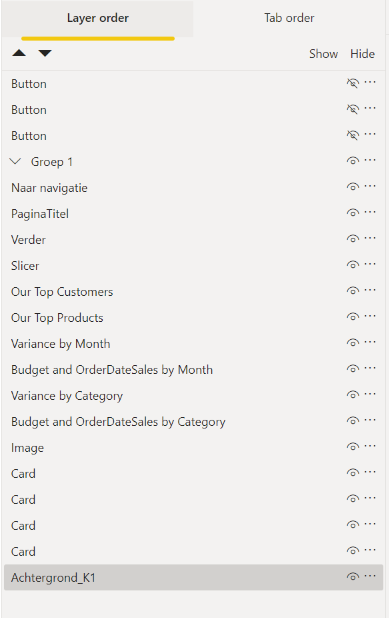Click Hide to hide all layers

coord(362,54)
